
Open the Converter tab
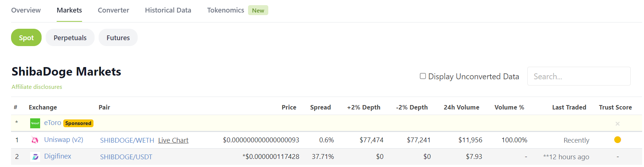coord(113,10)
